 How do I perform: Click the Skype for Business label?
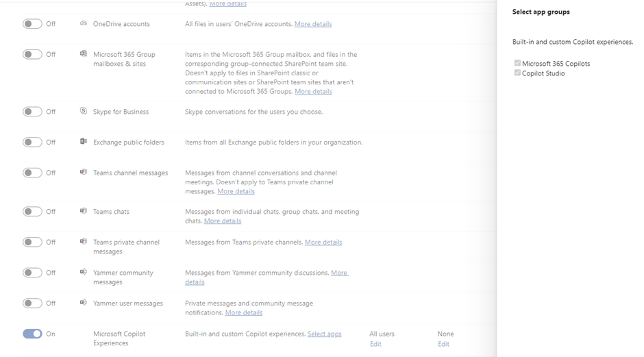point(121,111)
